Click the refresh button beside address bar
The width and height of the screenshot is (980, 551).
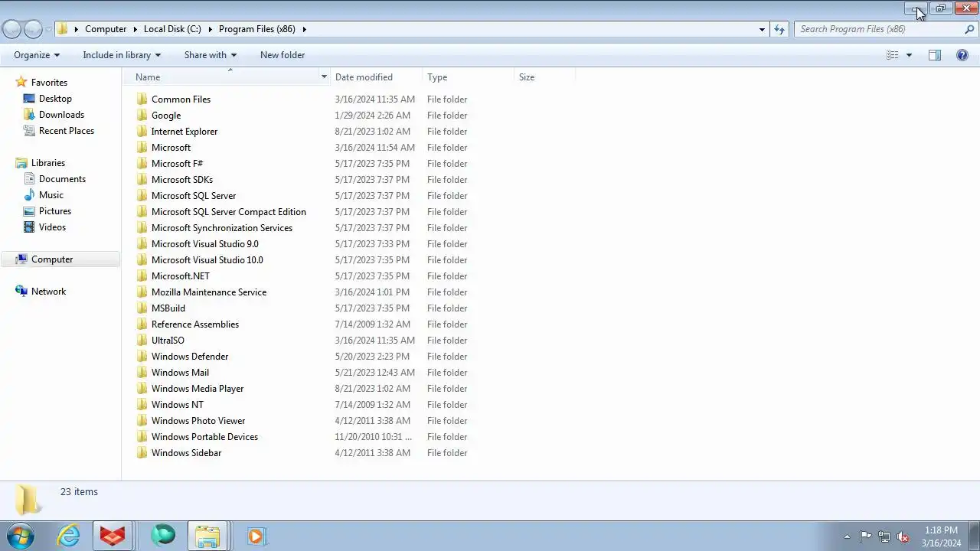coord(779,29)
